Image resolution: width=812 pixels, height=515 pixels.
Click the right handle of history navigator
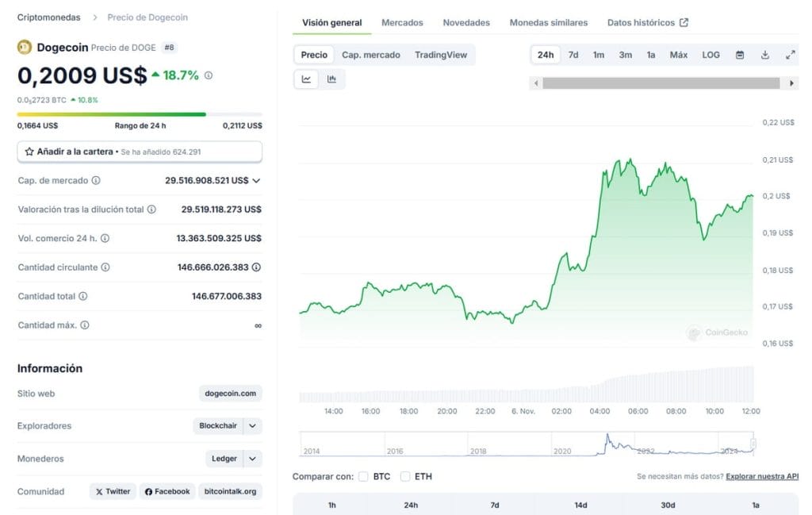pos(753,444)
